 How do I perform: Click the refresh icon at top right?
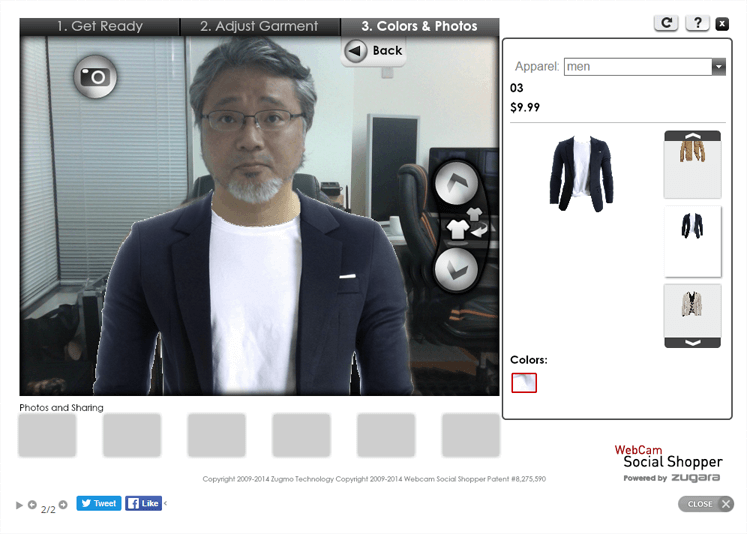point(666,23)
